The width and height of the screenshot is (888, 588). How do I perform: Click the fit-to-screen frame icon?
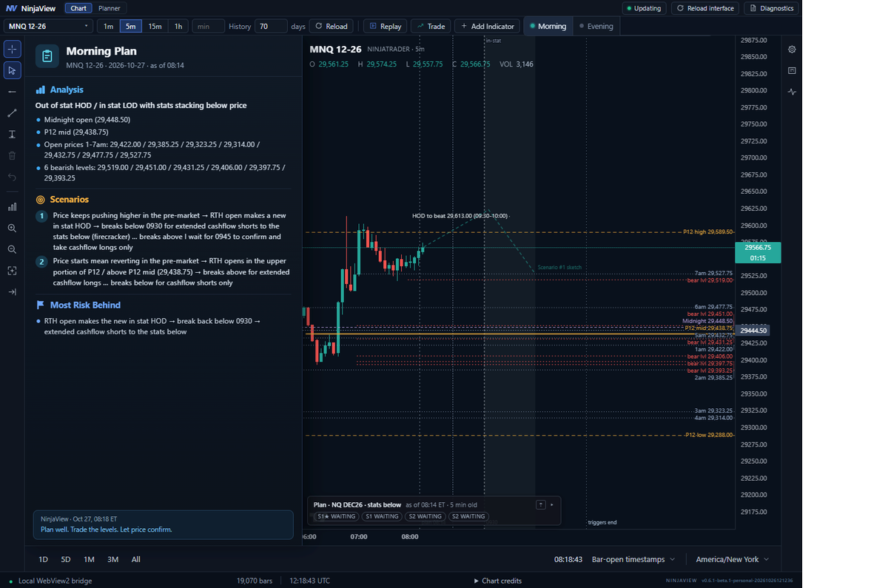point(12,271)
